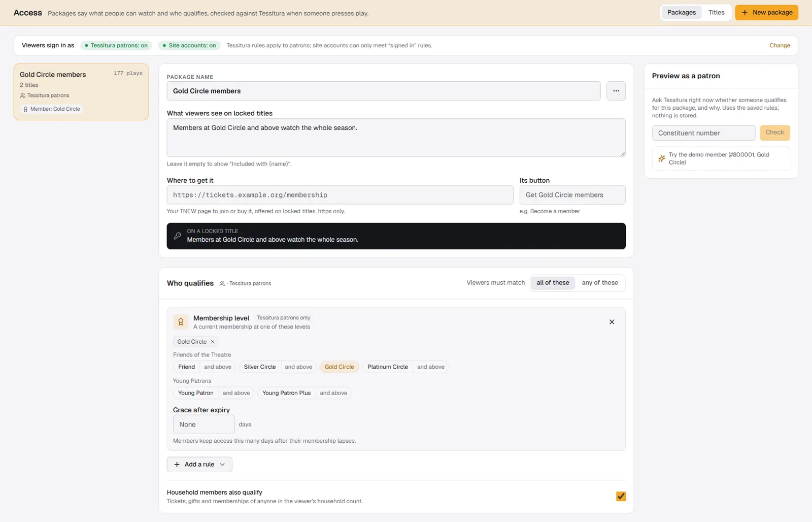Screen dimensions: 812x522
Task: Click the key icon on locked title preview
Action: 177,236
